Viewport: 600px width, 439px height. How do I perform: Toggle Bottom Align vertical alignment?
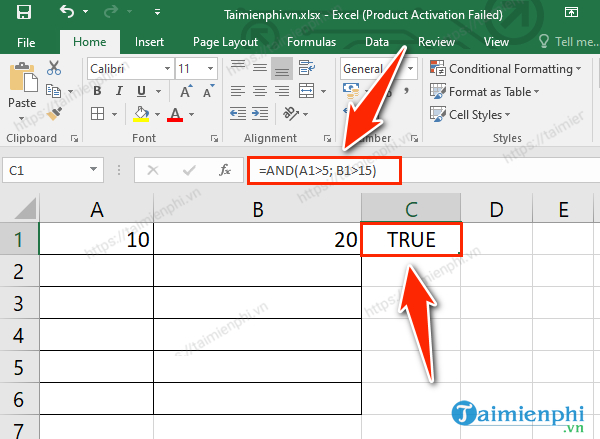[282, 69]
